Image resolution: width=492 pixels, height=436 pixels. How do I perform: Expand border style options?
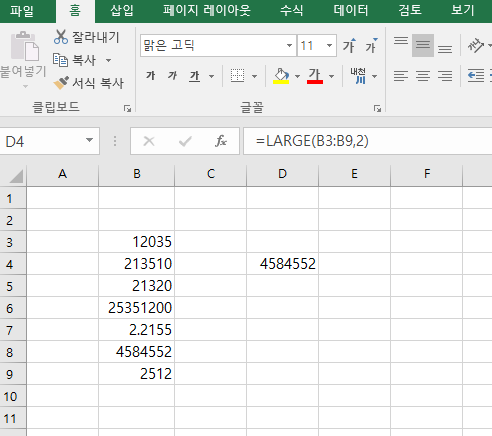(x=254, y=76)
